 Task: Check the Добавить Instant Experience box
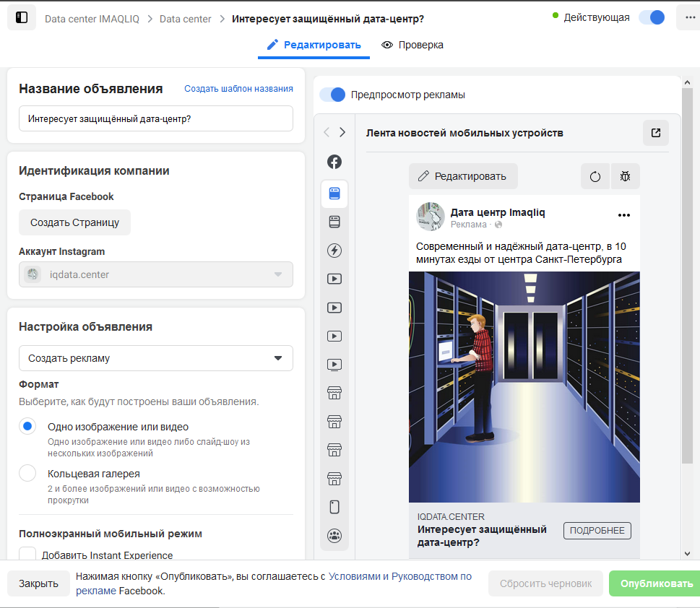27,555
